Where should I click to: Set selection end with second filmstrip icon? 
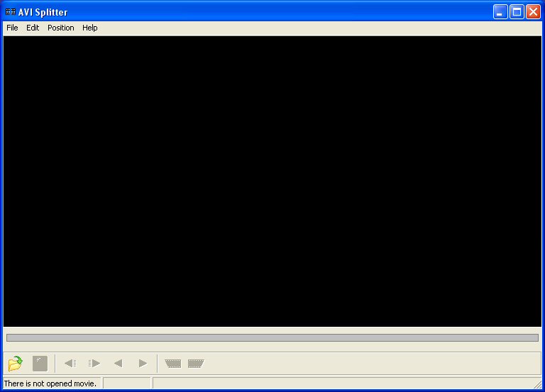[x=196, y=364]
